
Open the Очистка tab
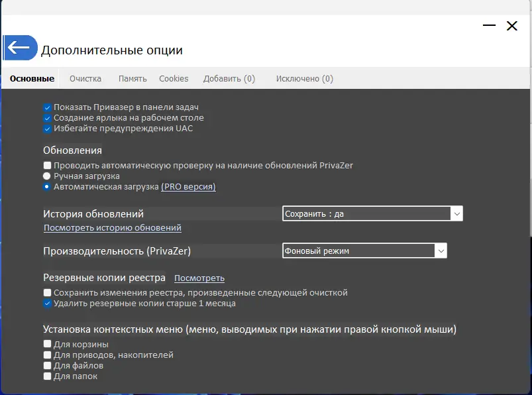click(x=85, y=79)
